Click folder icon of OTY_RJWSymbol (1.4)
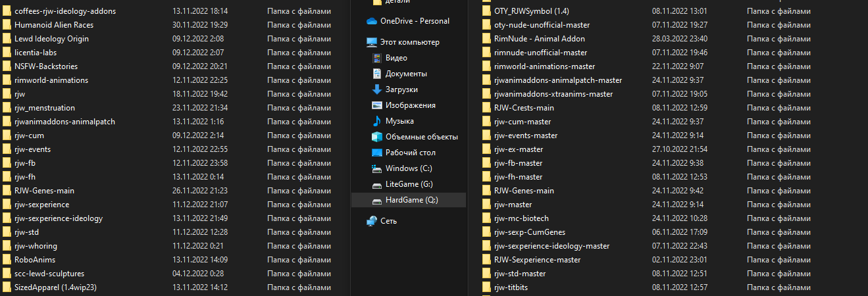 tap(487, 11)
